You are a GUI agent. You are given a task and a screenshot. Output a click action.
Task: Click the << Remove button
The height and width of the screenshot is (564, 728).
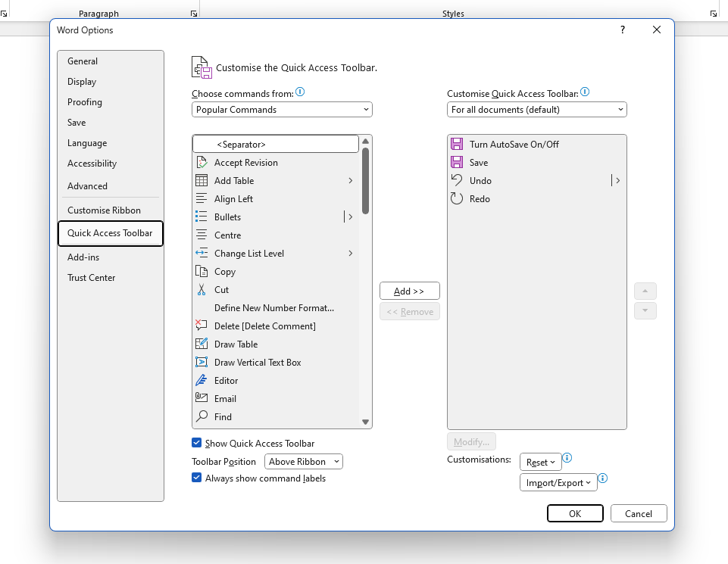pos(410,311)
